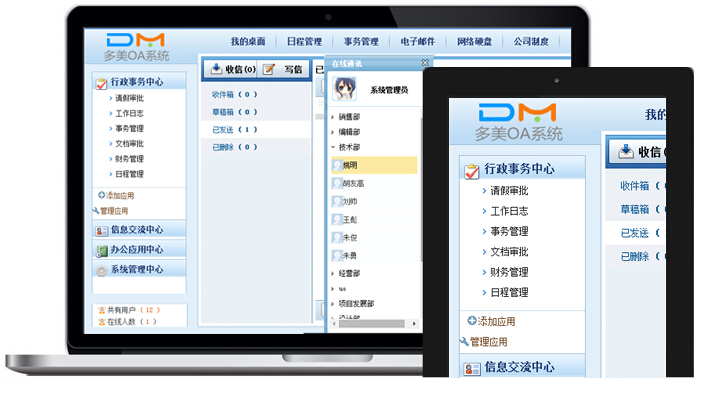Expand the 销售部 department node
This screenshot has height=397, width=702.
pyautogui.click(x=333, y=117)
